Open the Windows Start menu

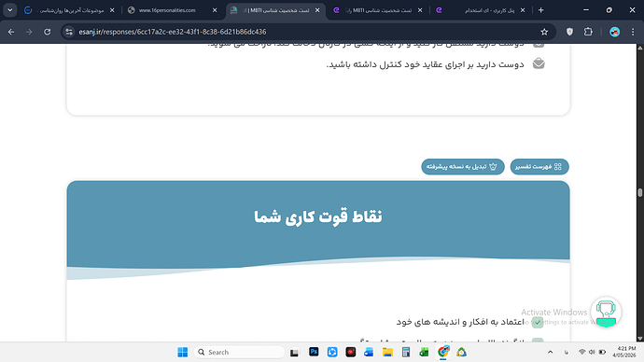point(182,352)
